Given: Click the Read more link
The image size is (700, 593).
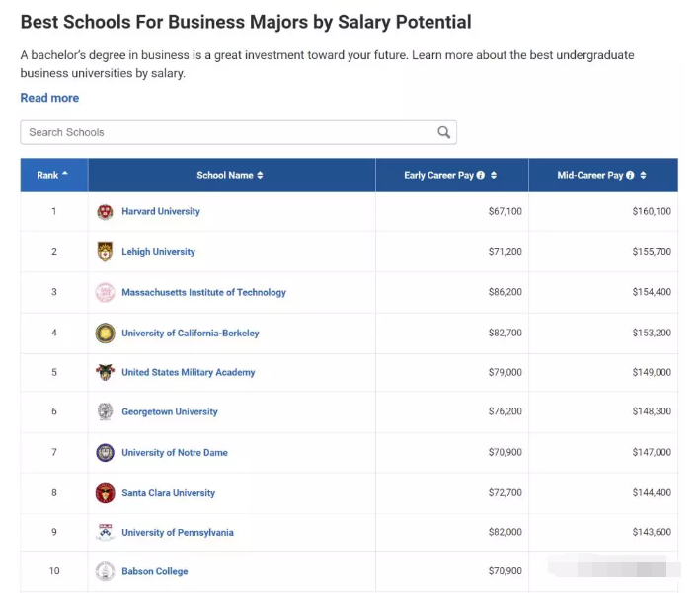Looking at the screenshot, I should [49, 98].
